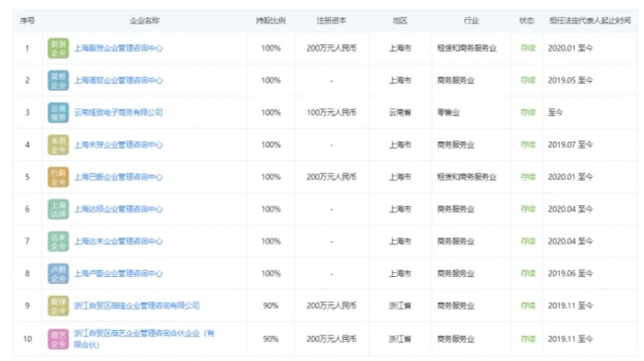Click the 2020.01 至今 date in row 1
Image resolution: width=644 pixels, height=361 pixels.
coord(571,48)
